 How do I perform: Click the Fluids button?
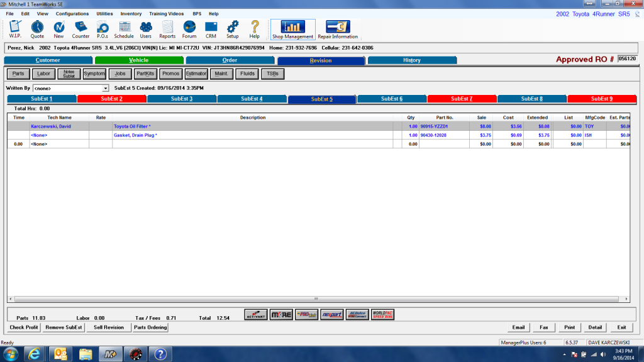click(247, 74)
